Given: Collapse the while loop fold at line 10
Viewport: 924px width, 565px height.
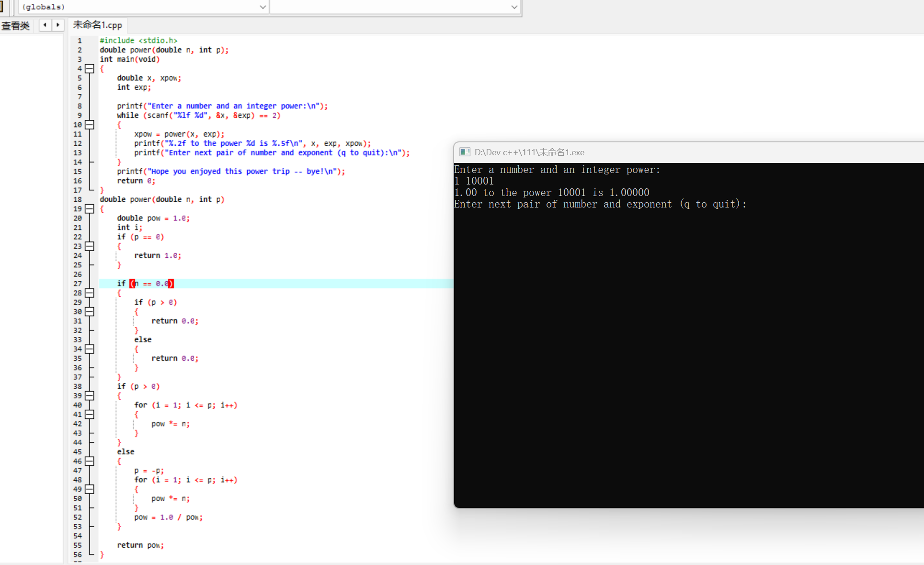Looking at the screenshot, I should 90,125.
